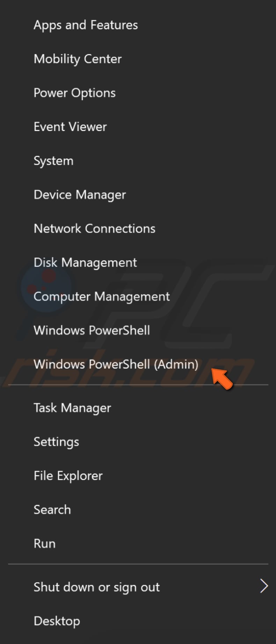Open the System entry
This screenshot has width=276, height=644.
tap(53, 160)
